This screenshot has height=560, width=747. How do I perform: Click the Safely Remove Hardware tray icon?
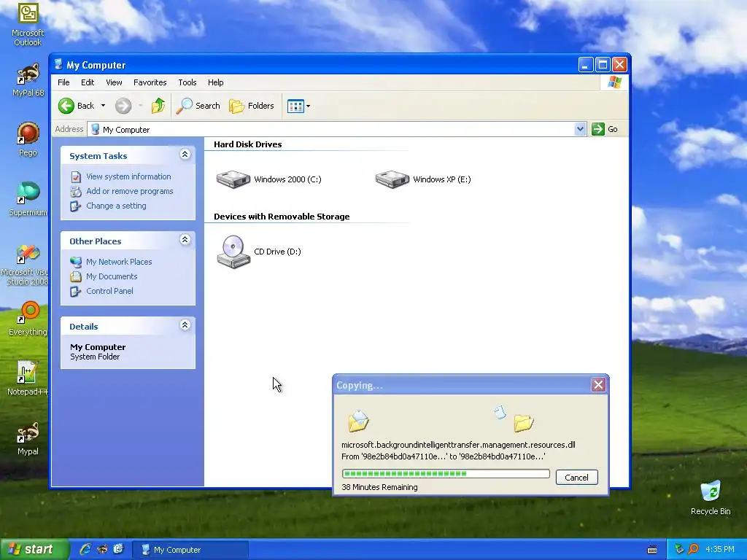point(679,550)
